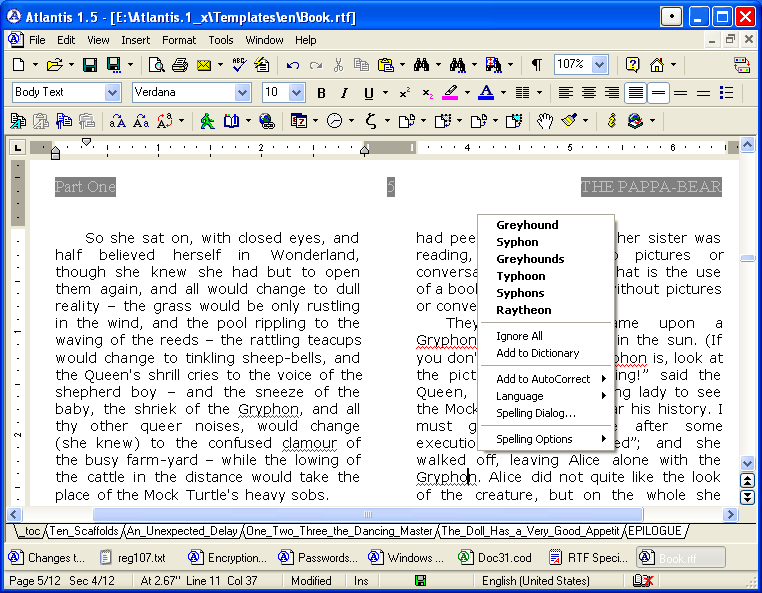
Task: Click the Superscript x² icon
Action: click(x=404, y=93)
